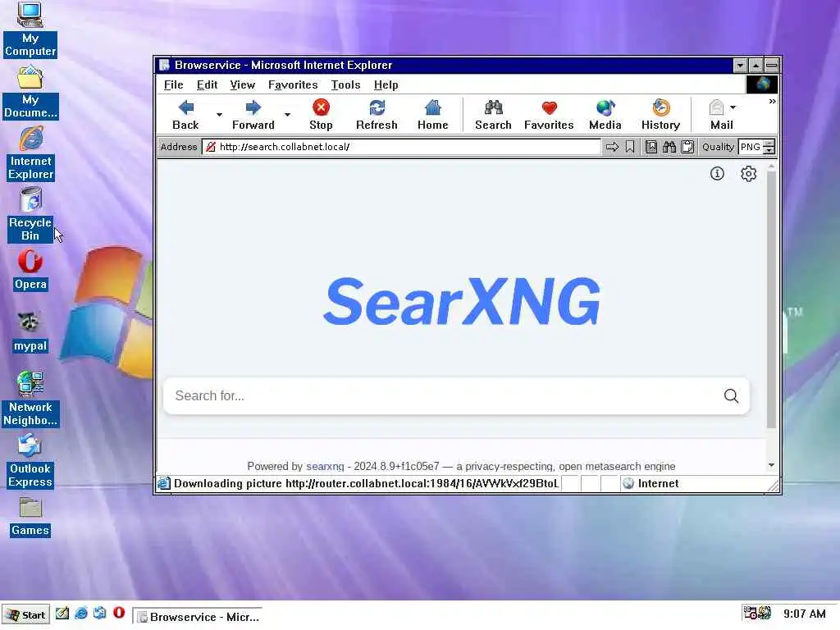The height and width of the screenshot is (630, 840).
Task: Open SearXNG preferences gear icon
Action: 748,174
